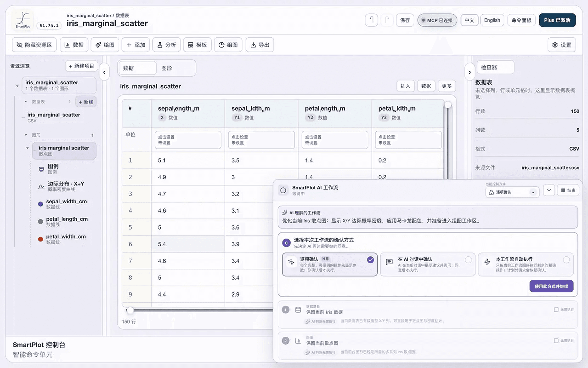Click the gray petal_length_cm series dot
The width and height of the screenshot is (588, 368).
(x=41, y=221)
